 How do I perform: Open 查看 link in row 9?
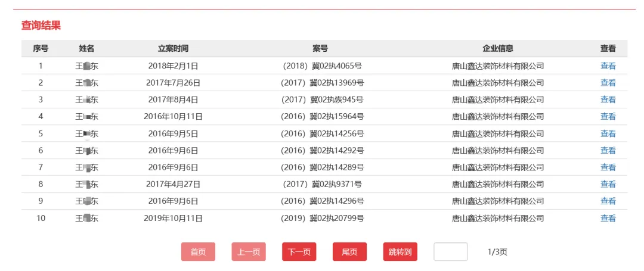pyautogui.click(x=608, y=201)
